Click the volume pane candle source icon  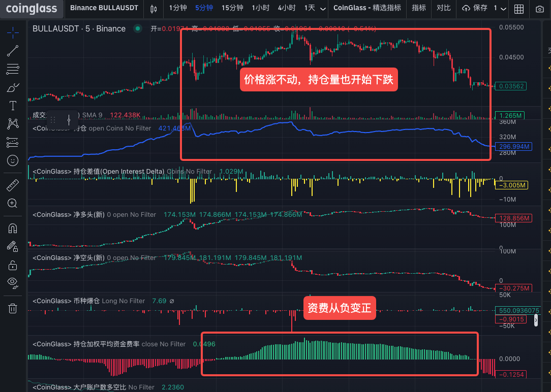click(x=69, y=120)
